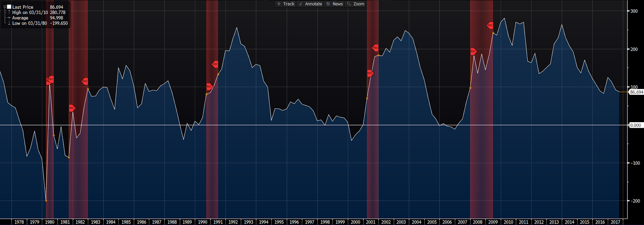The height and width of the screenshot is (225, 644).
Task: Click the 1990 x-axis year label
Action: (x=202, y=222)
